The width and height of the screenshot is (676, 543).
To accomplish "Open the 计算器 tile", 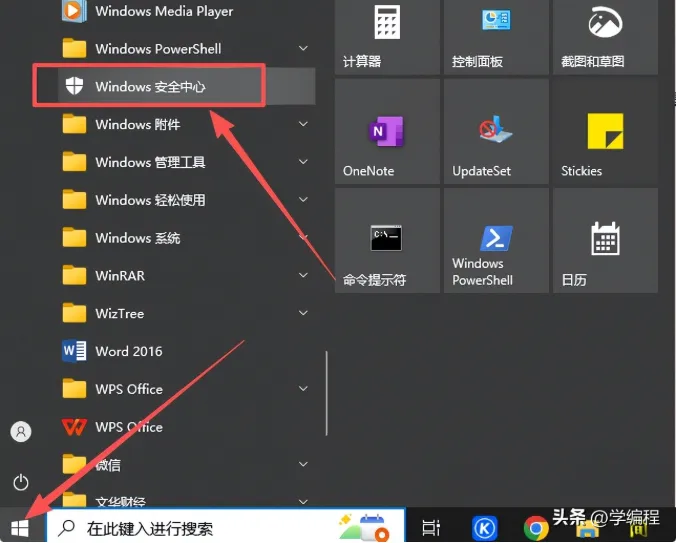I will [x=387, y=37].
